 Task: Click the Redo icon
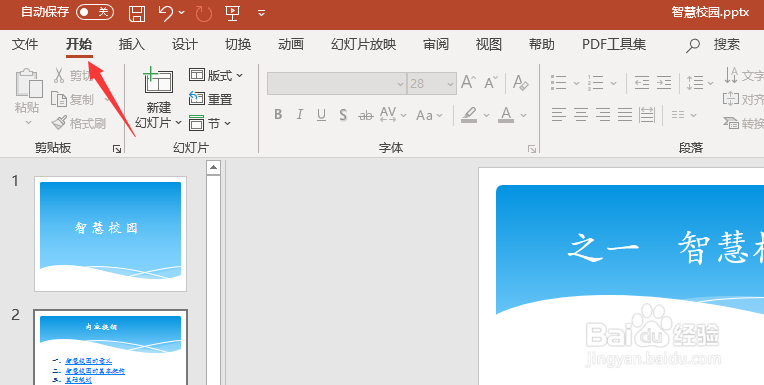tap(204, 13)
